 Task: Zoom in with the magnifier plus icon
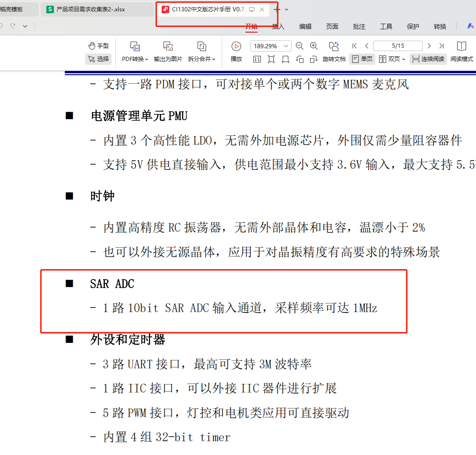coord(313,46)
